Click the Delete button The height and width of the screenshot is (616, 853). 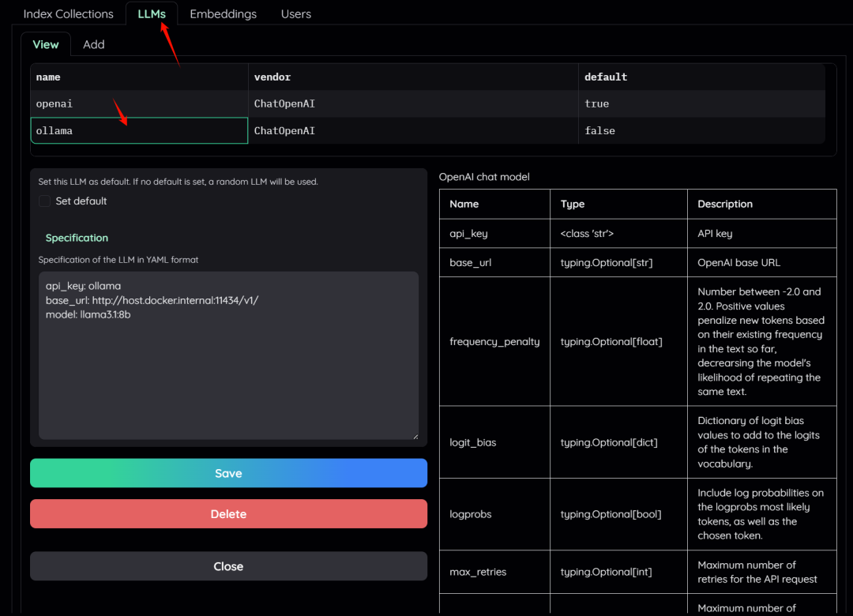pyautogui.click(x=228, y=513)
